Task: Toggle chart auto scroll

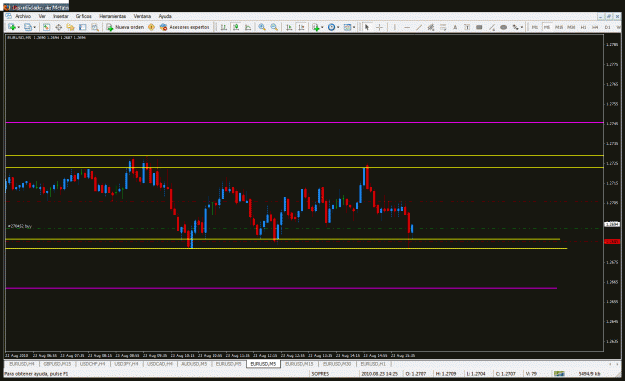Action: (x=289, y=27)
